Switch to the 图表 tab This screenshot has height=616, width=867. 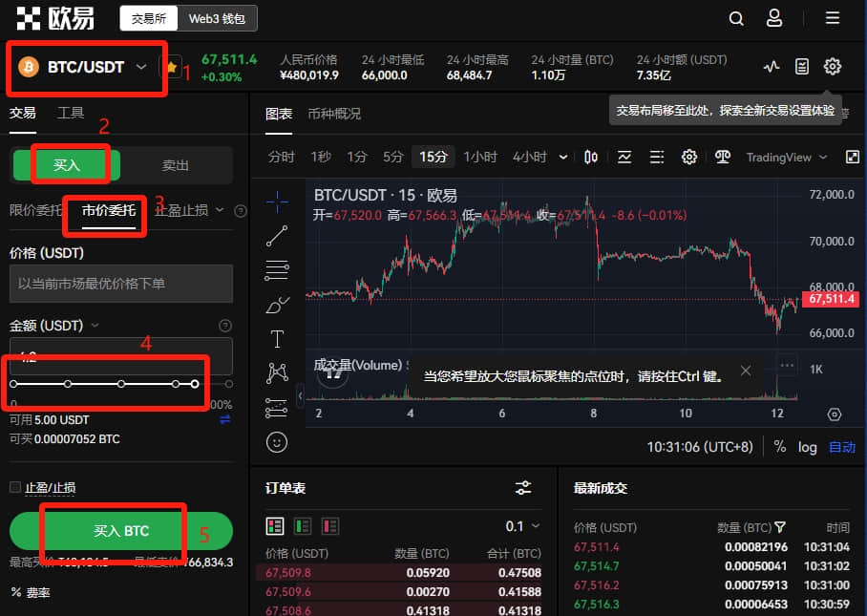pyautogui.click(x=279, y=114)
